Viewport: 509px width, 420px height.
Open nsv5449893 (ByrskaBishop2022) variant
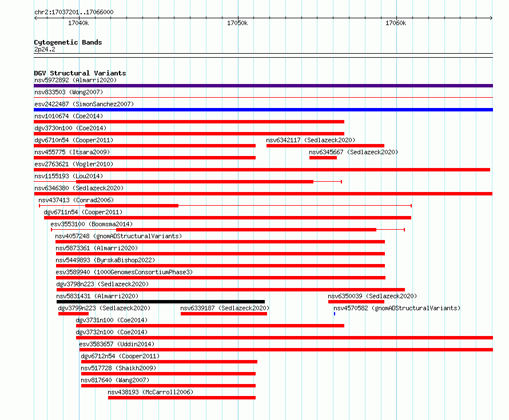point(105,260)
